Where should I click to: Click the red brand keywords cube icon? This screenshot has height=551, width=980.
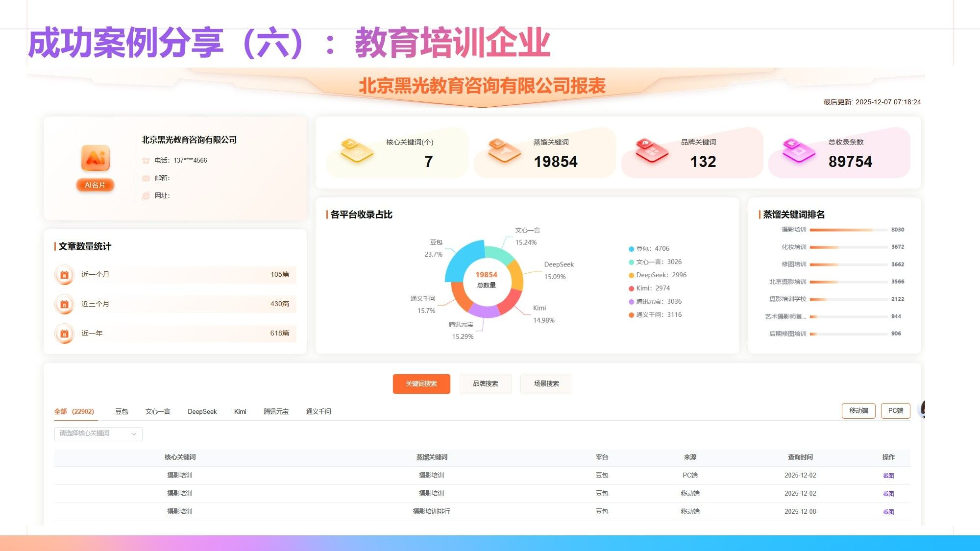(652, 150)
